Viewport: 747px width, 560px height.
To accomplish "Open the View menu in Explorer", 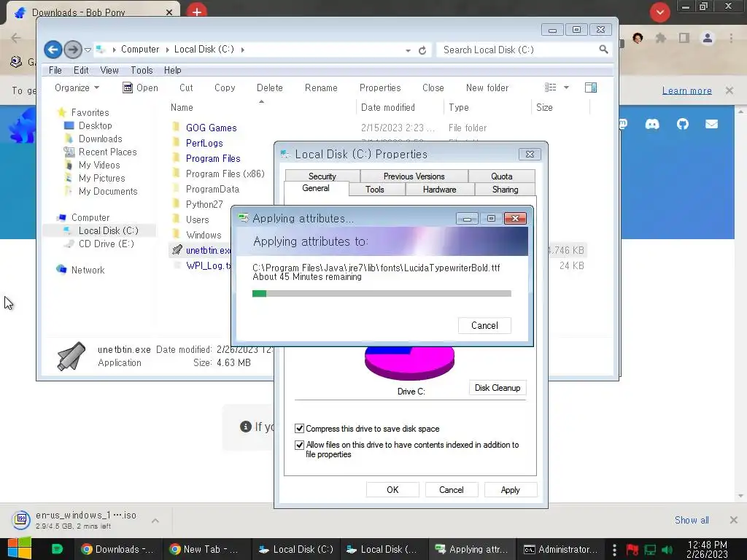I will pyautogui.click(x=109, y=71).
